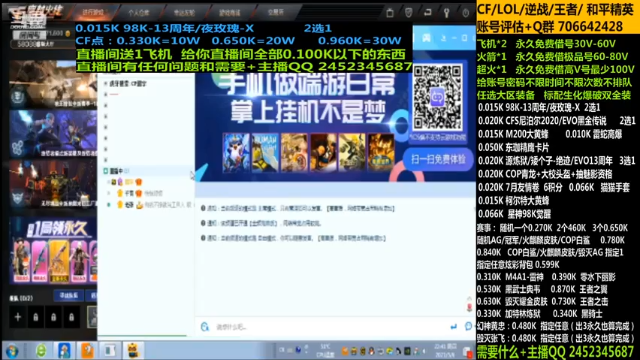Open the second game cover in the banner
The height and width of the screenshot is (360, 640).
265,152
